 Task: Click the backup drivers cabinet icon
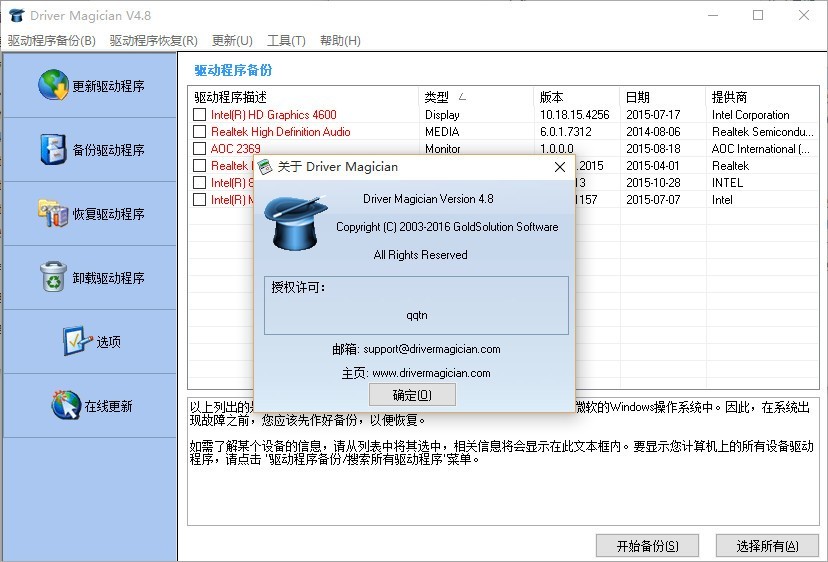[x=53, y=149]
